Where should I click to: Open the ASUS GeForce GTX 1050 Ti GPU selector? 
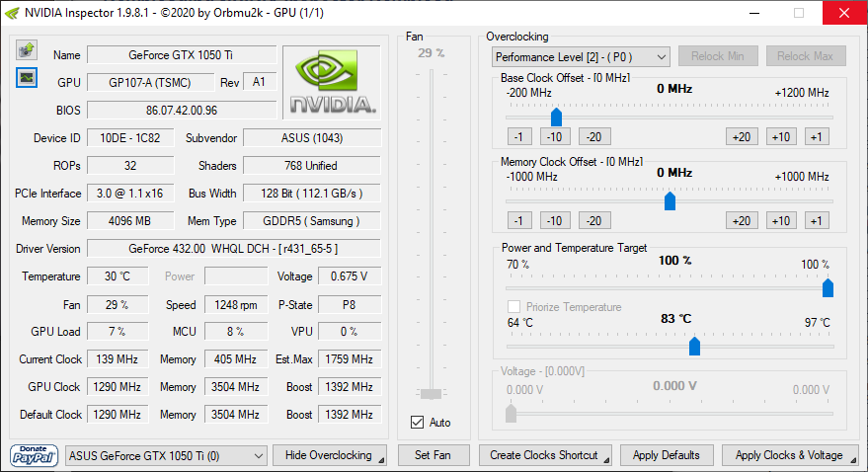[166, 456]
